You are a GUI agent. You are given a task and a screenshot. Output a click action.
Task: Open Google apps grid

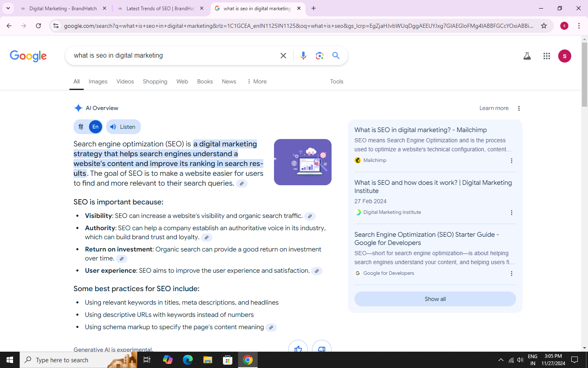tap(547, 56)
